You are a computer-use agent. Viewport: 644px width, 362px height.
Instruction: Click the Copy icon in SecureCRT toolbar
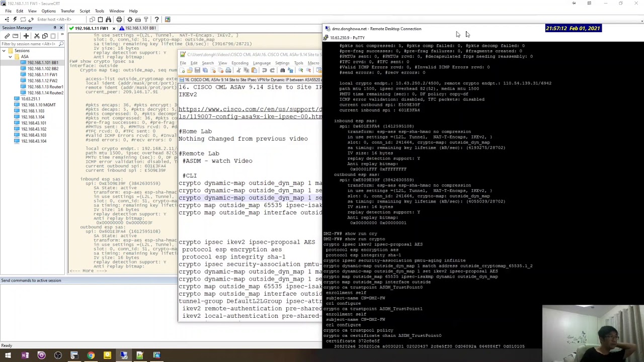click(92, 20)
